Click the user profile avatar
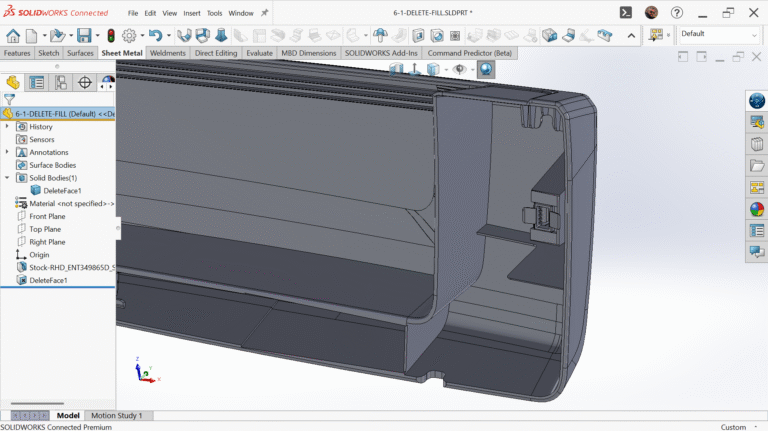 tap(651, 13)
